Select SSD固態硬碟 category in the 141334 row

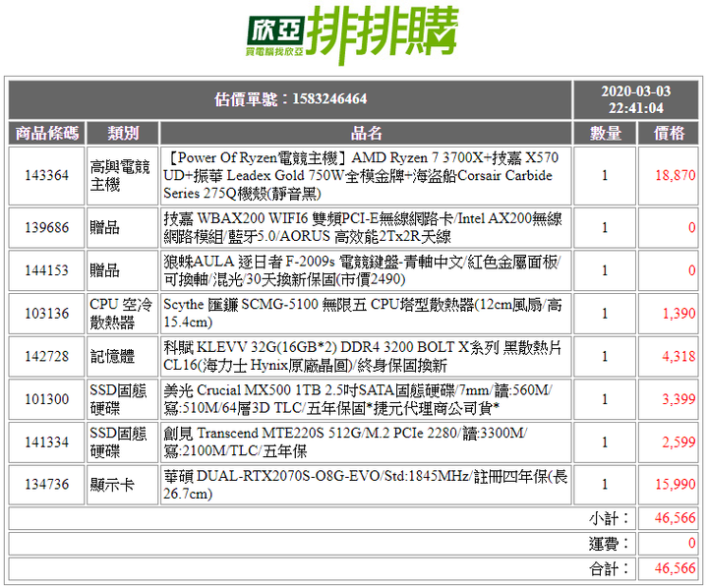tap(118, 442)
